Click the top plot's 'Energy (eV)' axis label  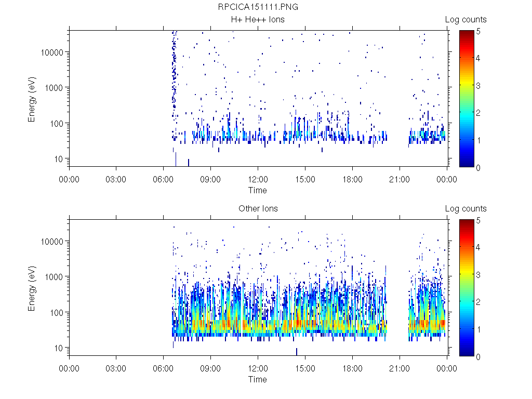point(32,99)
